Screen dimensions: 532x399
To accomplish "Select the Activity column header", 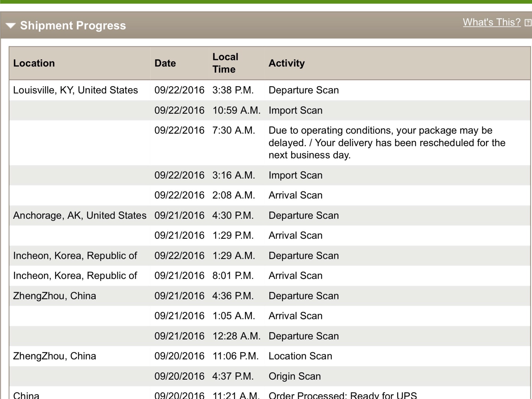I will (287, 63).
